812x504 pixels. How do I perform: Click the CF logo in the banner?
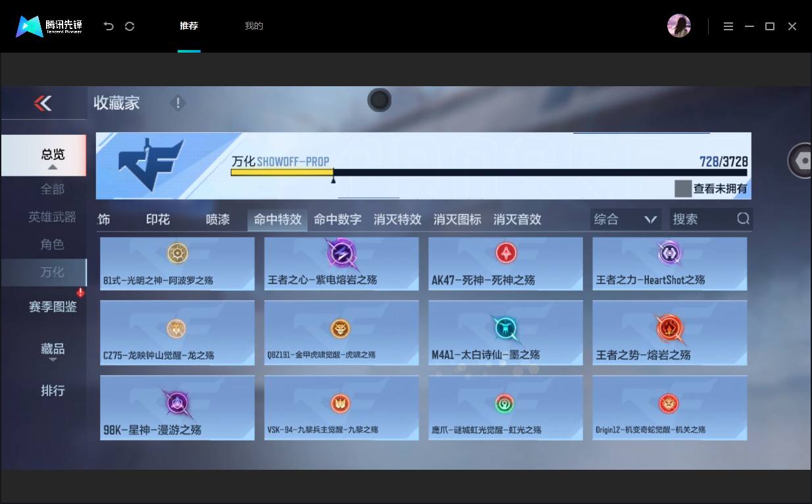click(x=151, y=164)
